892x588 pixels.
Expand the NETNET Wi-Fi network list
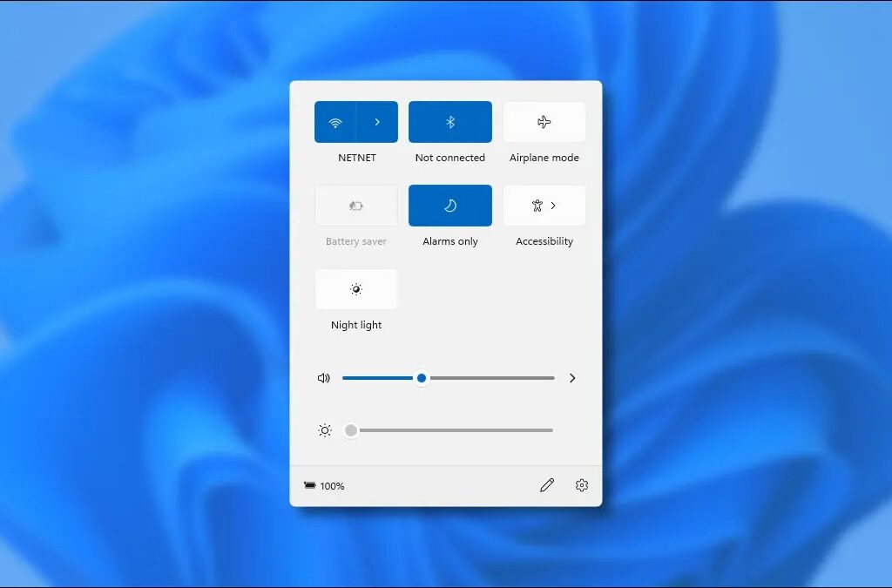378,121
